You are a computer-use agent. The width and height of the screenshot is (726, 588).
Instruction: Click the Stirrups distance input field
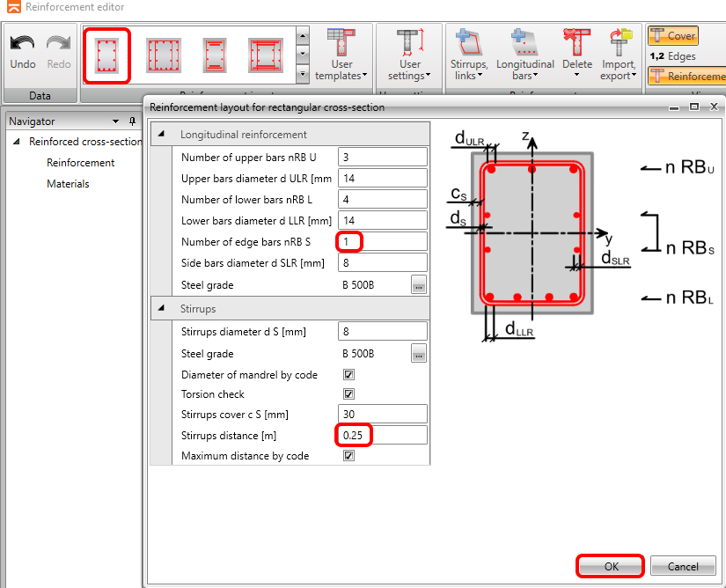coord(383,435)
